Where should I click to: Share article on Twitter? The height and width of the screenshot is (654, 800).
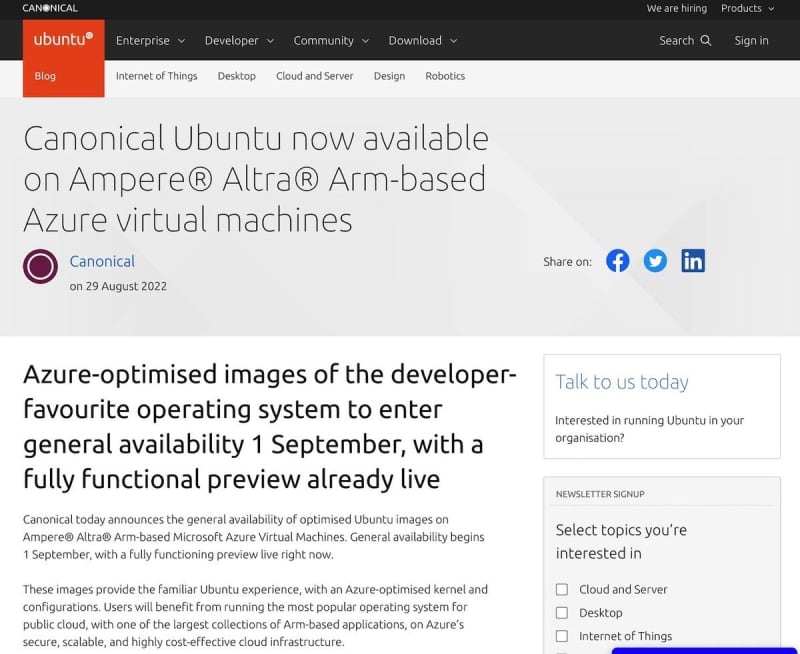655,261
